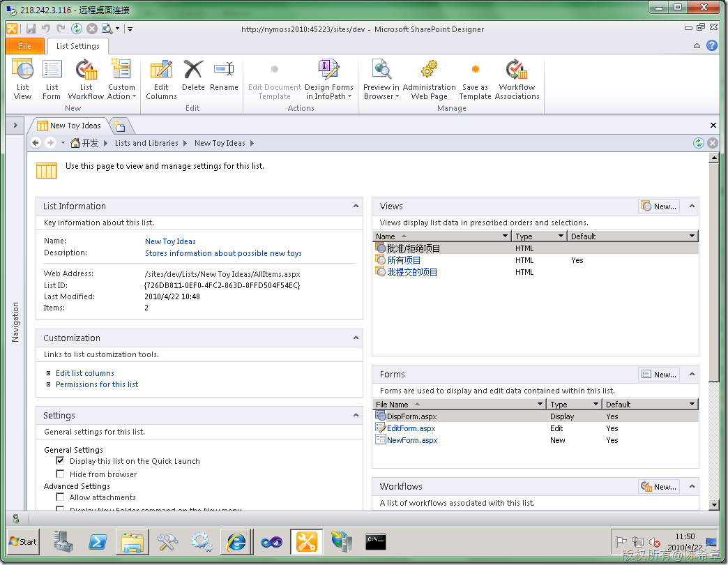Click the Undo icon in the quick access toolbar
This screenshot has width=728, height=565.
pos(45,29)
